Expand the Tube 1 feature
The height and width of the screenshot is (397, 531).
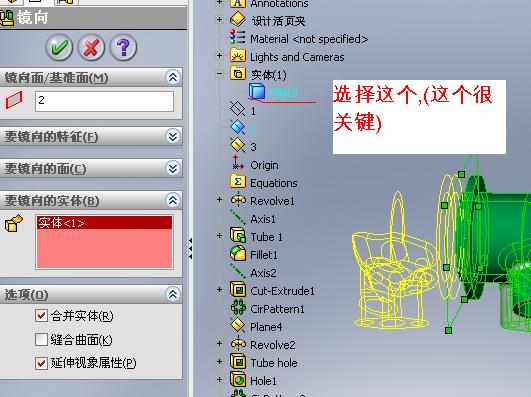219,235
